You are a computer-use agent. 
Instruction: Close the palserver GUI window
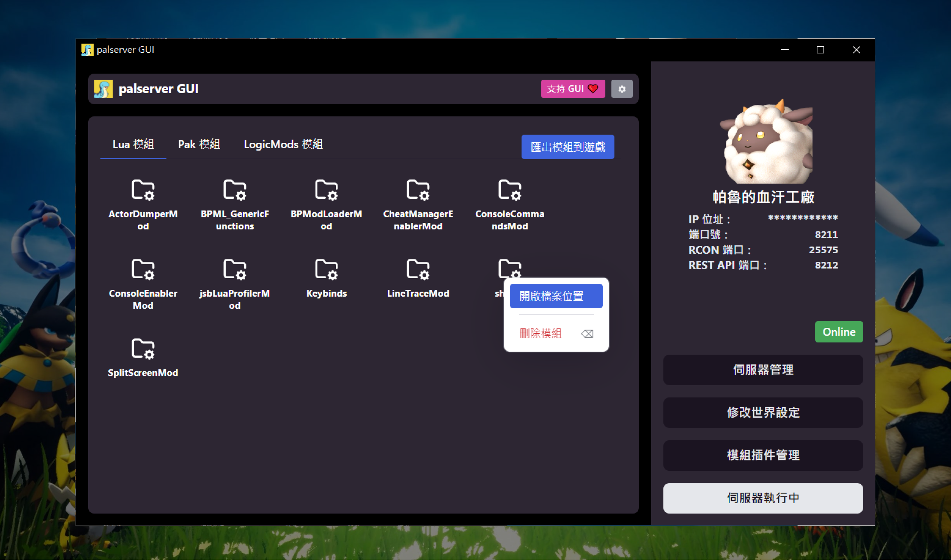coord(857,50)
